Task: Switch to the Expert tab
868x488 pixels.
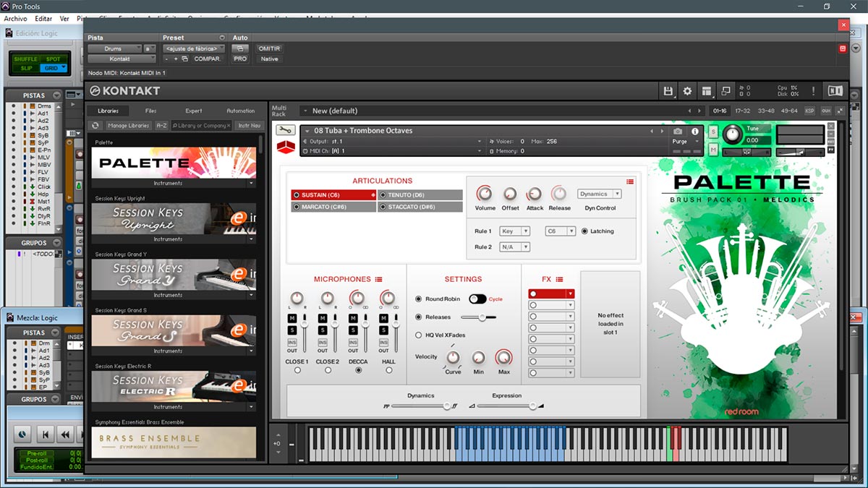Action: coord(194,111)
